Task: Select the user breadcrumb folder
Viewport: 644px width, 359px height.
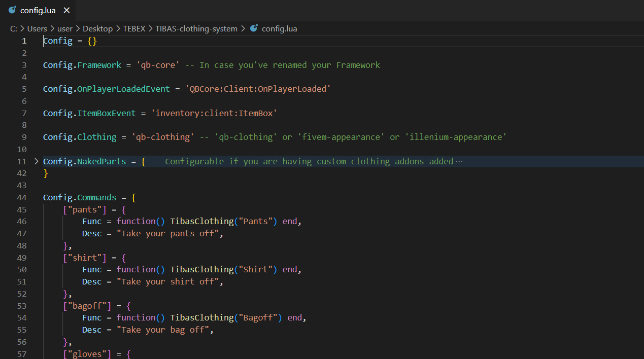Action: click(x=65, y=28)
